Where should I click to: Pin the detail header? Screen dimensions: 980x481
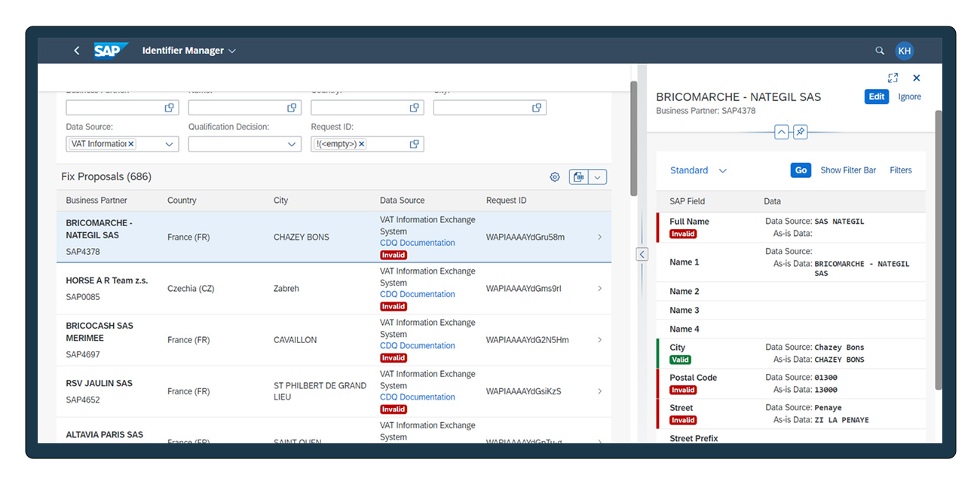tap(801, 132)
